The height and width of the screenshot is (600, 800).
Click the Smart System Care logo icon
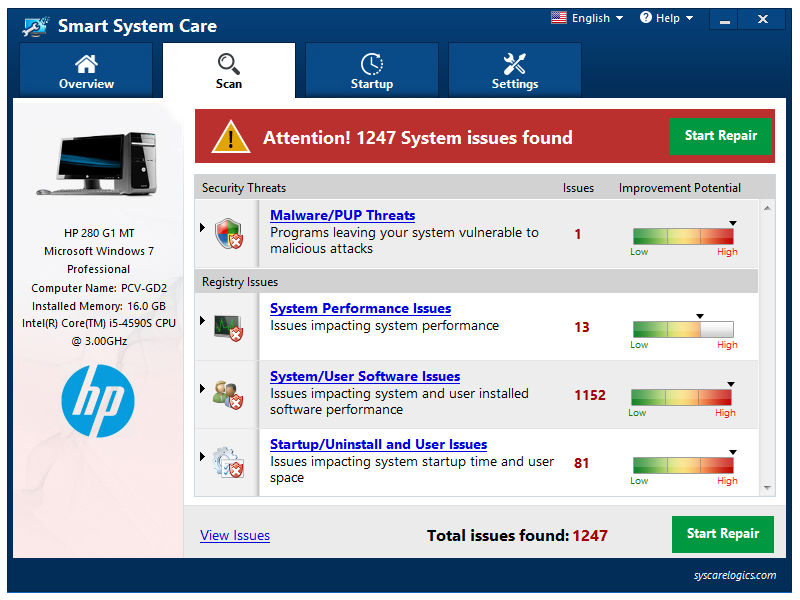tap(35, 26)
